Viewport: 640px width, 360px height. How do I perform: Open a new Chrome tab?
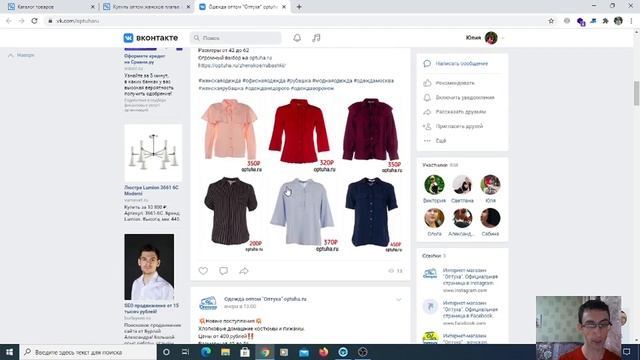point(299,7)
